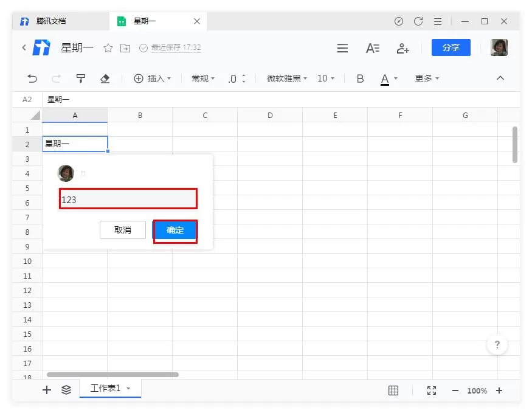Click the fullscreen expand icon
This screenshot has width=532, height=413.
tap(432, 390)
